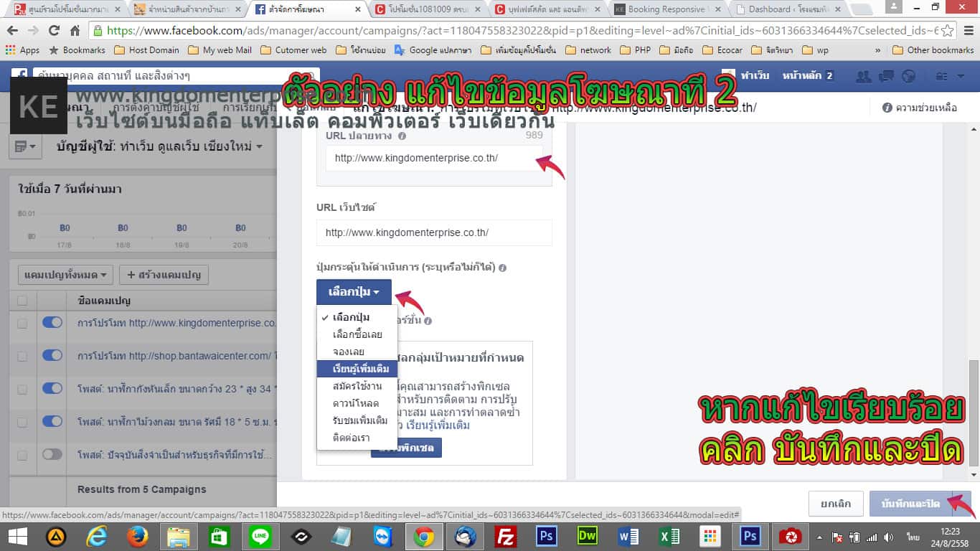The image size is (980, 551).
Task: Bookmark this page with the star icon
Action: (x=948, y=31)
